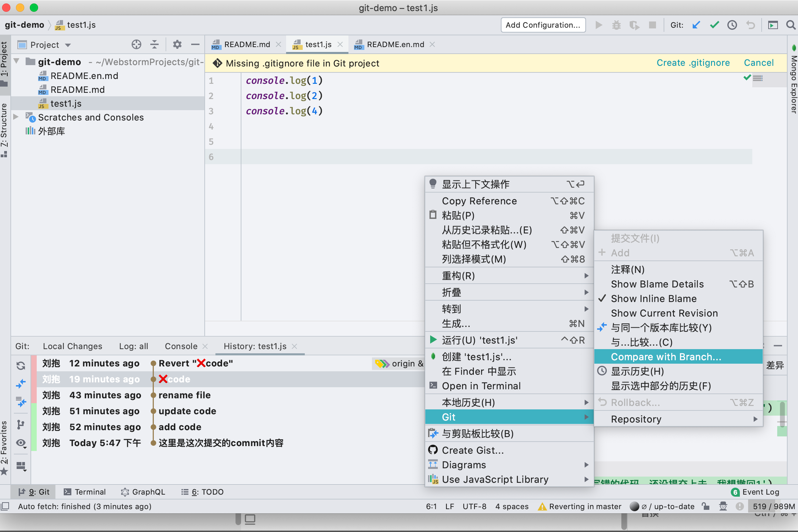This screenshot has height=532, width=798.
Task: Click the Debug bug icon
Action: point(617,25)
